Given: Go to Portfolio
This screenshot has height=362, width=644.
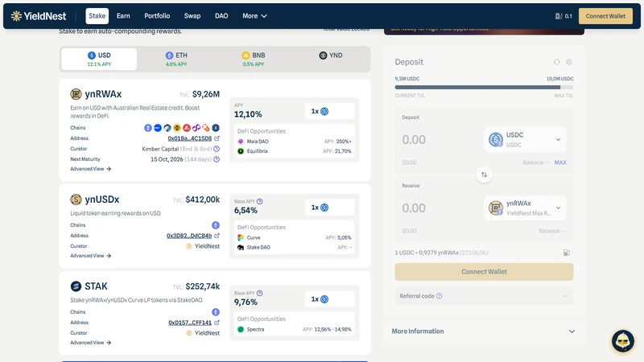Looking at the screenshot, I should point(157,16).
